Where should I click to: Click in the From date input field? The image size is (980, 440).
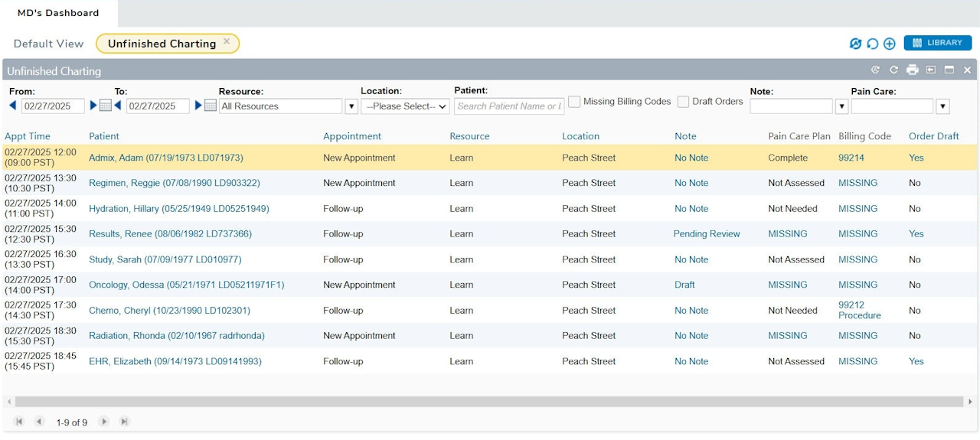[x=53, y=106]
